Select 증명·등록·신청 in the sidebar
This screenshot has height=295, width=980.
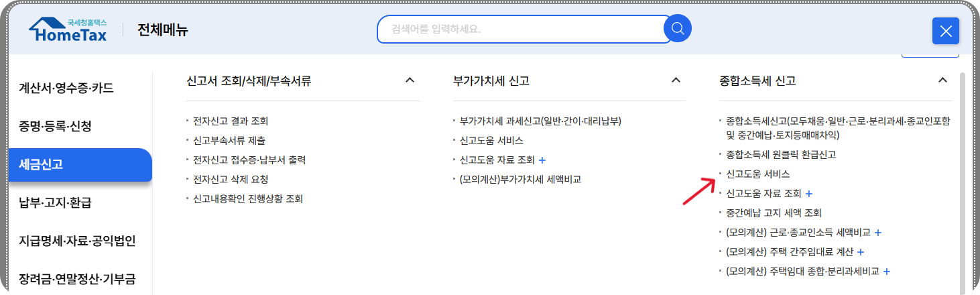pyautogui.click(x=55, y=126)
